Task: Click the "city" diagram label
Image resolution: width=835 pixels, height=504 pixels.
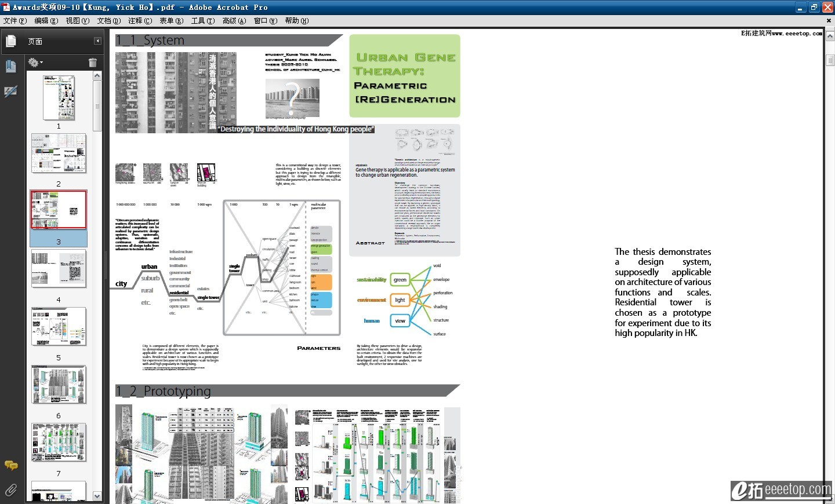Action: pyautogui.click(x=121, y=284)
